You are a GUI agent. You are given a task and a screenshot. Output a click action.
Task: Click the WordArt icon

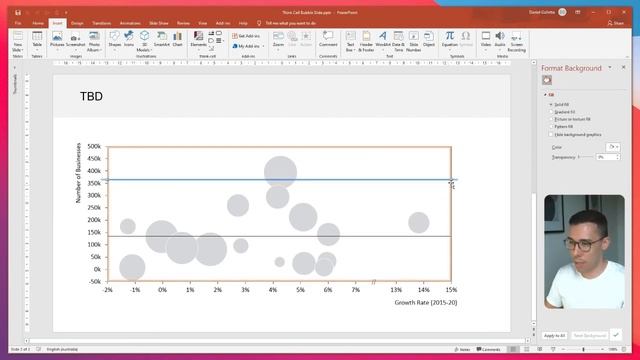(383, 39)
